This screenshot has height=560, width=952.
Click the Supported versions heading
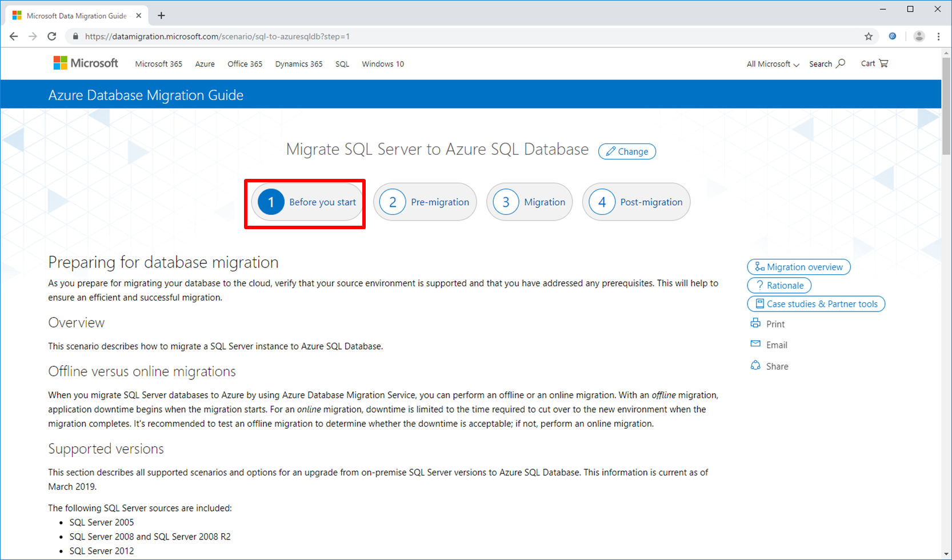(x=106, y=449)
